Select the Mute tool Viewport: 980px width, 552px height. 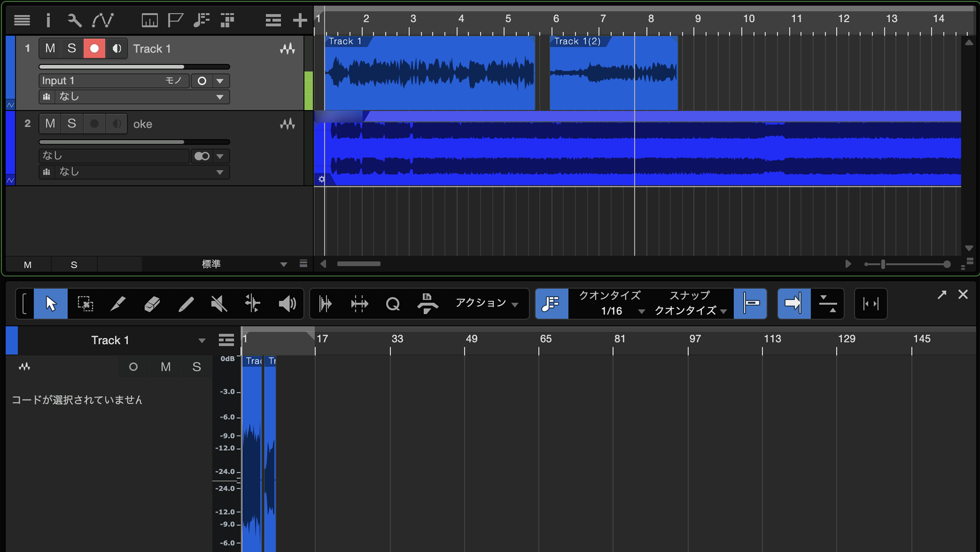click(219, 304)
